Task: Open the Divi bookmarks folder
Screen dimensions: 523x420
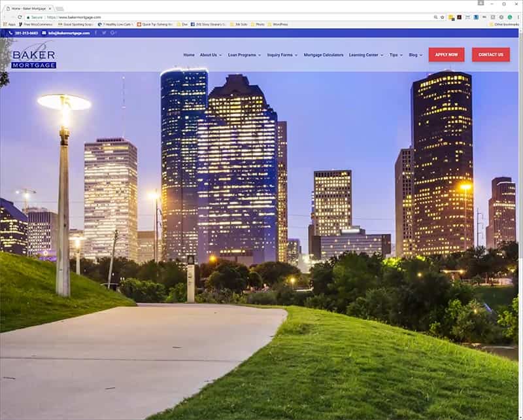Action: [182, 24]
